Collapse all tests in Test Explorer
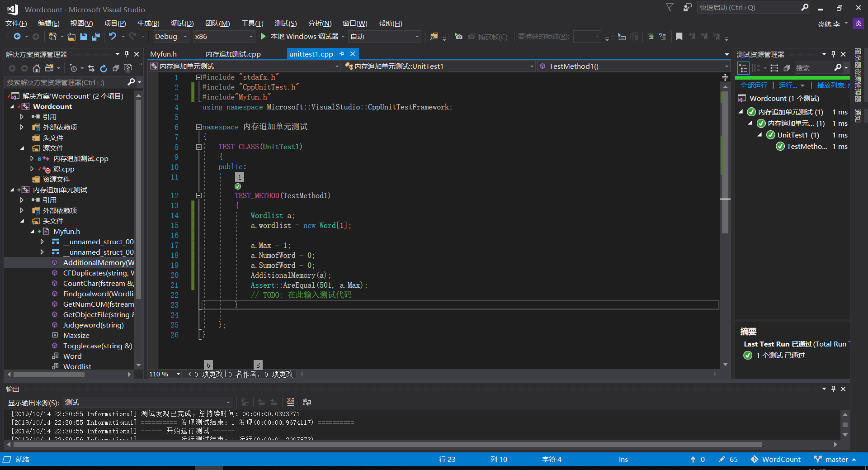Image resolution: width=868 pixels, height=470 pixels. [x=787, y=68]
